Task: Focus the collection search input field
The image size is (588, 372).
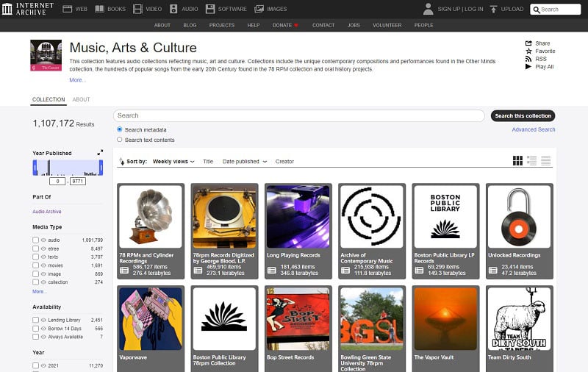Action: [x=299, y=115]
